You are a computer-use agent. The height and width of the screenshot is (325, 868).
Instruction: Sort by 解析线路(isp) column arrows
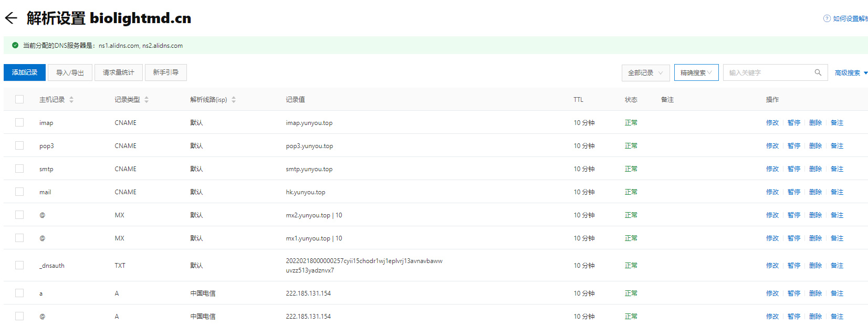[234, 100]
